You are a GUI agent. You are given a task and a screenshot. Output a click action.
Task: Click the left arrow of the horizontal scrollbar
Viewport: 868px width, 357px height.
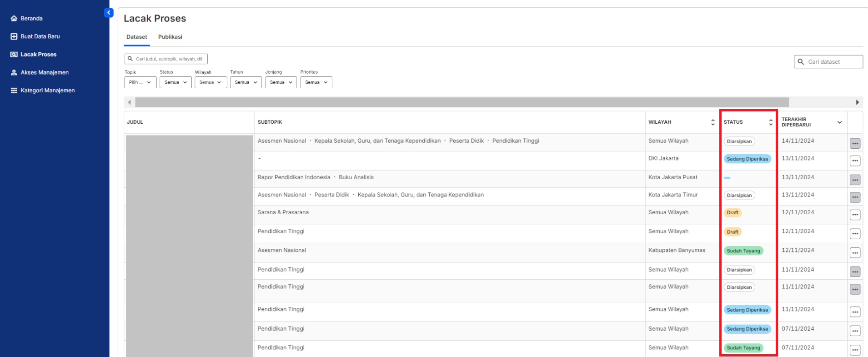click(x=130, y=102)
